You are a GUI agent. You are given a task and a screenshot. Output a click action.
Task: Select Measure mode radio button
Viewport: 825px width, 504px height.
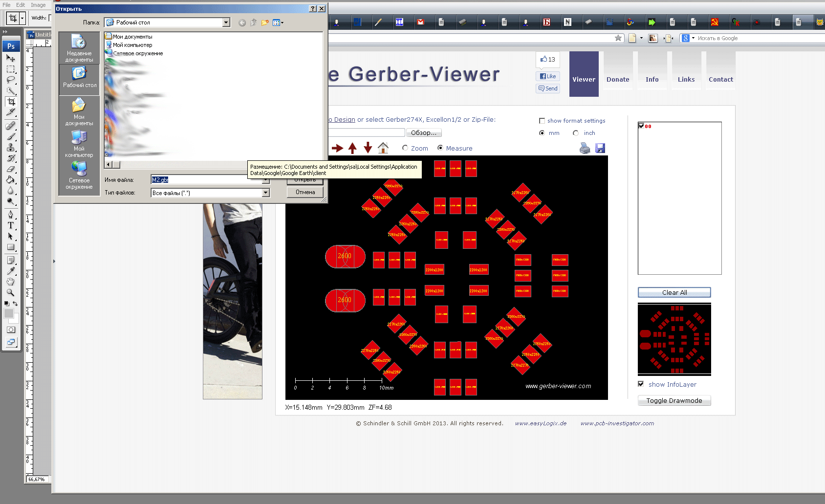pyautogui.click(x=440, y=148)
